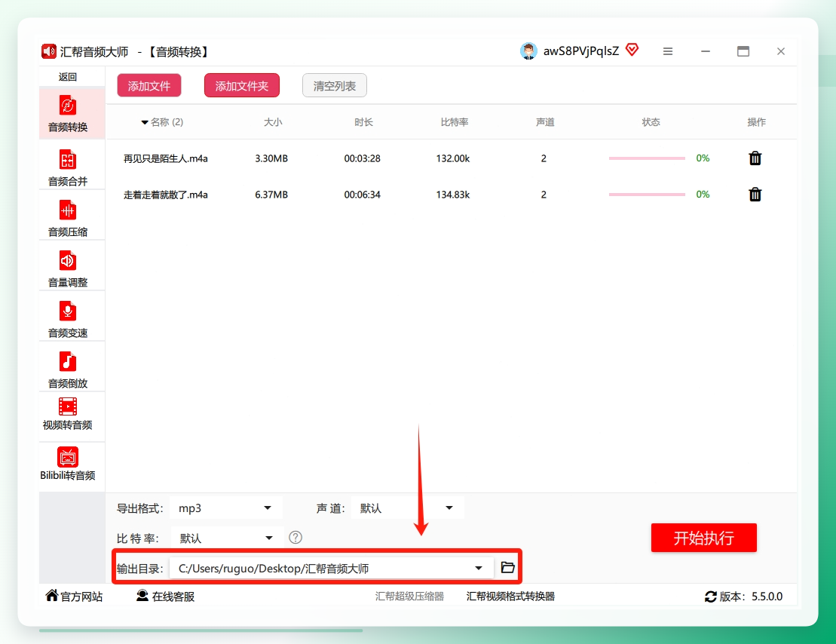The image size is (836, 644).
Task: Click the 声道 column header
Action: tap(545, 122)
